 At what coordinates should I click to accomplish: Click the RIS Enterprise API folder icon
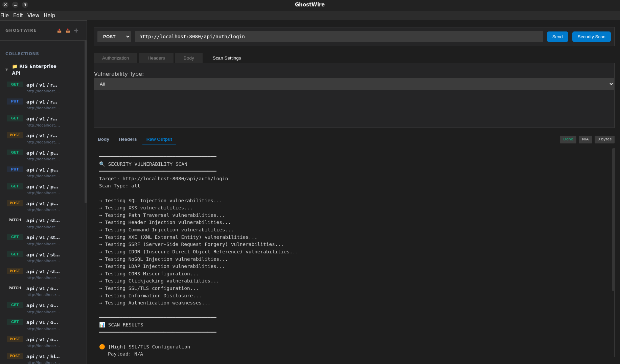coord(15,67)
